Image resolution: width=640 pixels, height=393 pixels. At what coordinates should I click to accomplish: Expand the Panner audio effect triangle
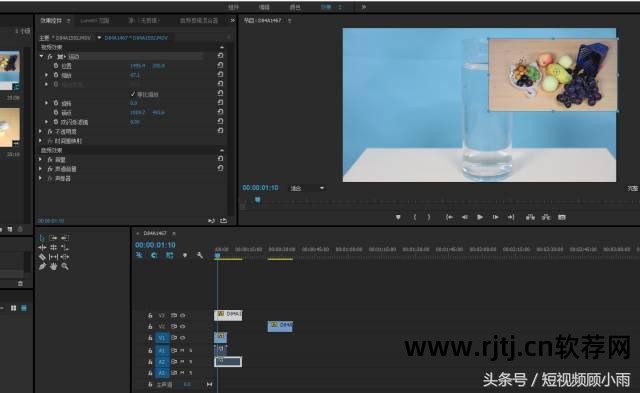(x=40, y=178)
